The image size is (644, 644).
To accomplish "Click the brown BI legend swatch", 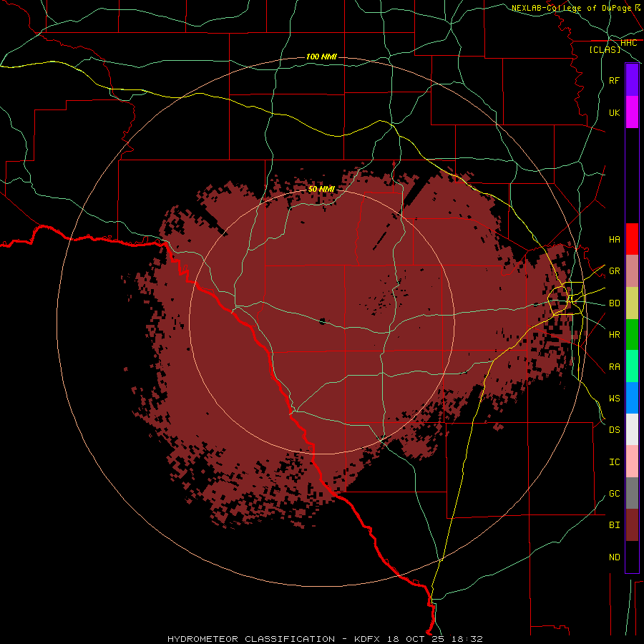I will click(x=632, y=525).
